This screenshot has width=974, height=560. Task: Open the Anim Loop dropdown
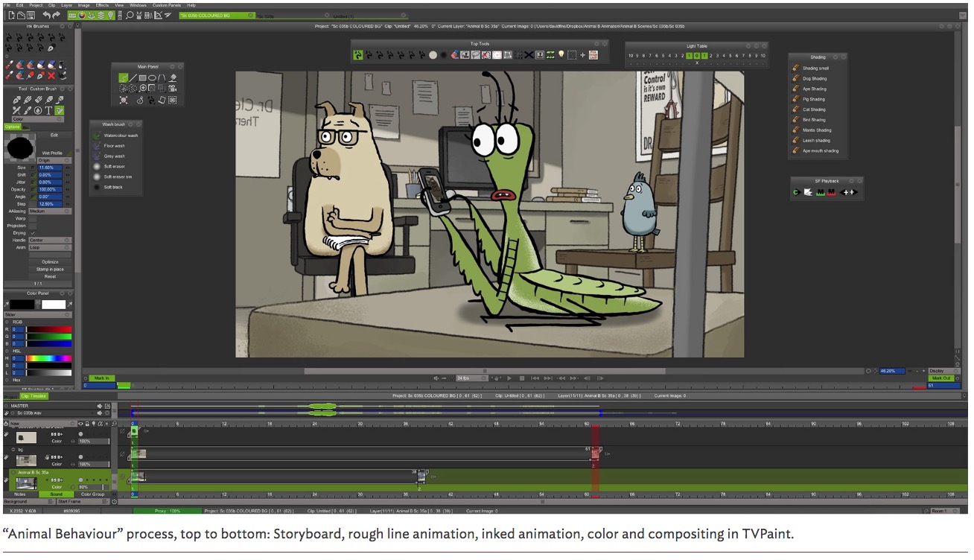pos(50,247)
